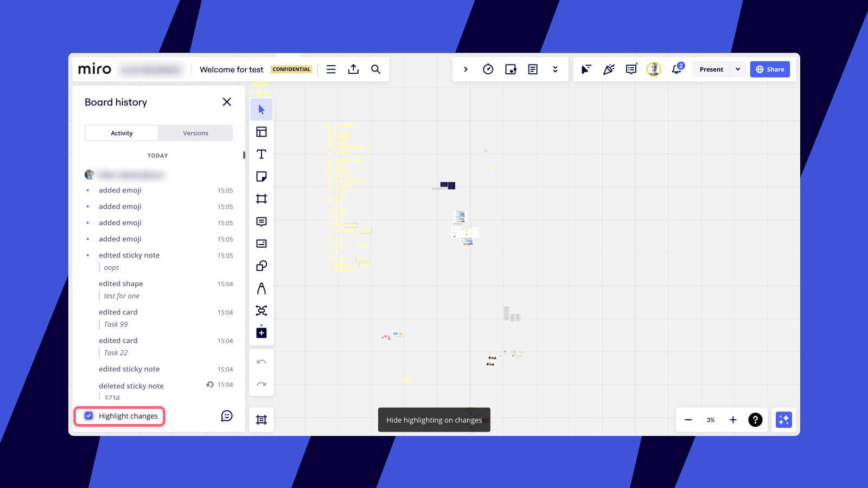Close the Board history panel

click(x=227, y=102)
